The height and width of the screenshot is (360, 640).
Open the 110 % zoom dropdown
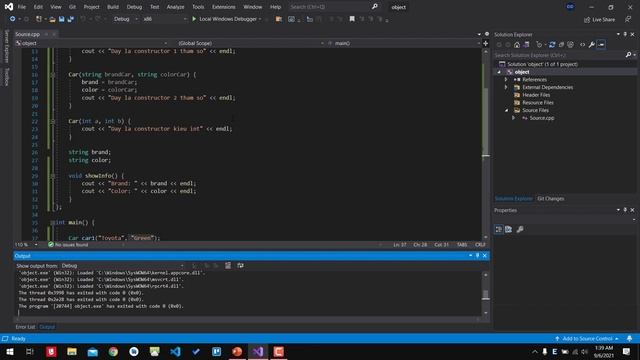pos(26,245)
